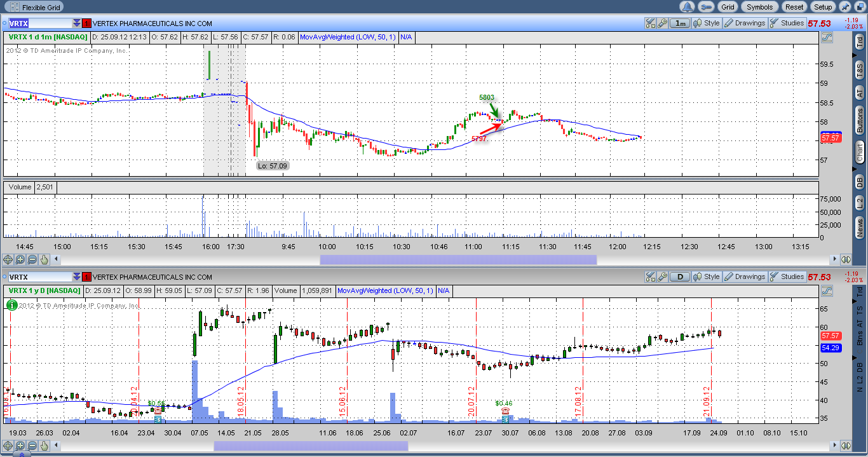This screenshot has width=868, height=457.
Task: Open wrench chart settings in upper chart toolbar
Action: (662, 24)
